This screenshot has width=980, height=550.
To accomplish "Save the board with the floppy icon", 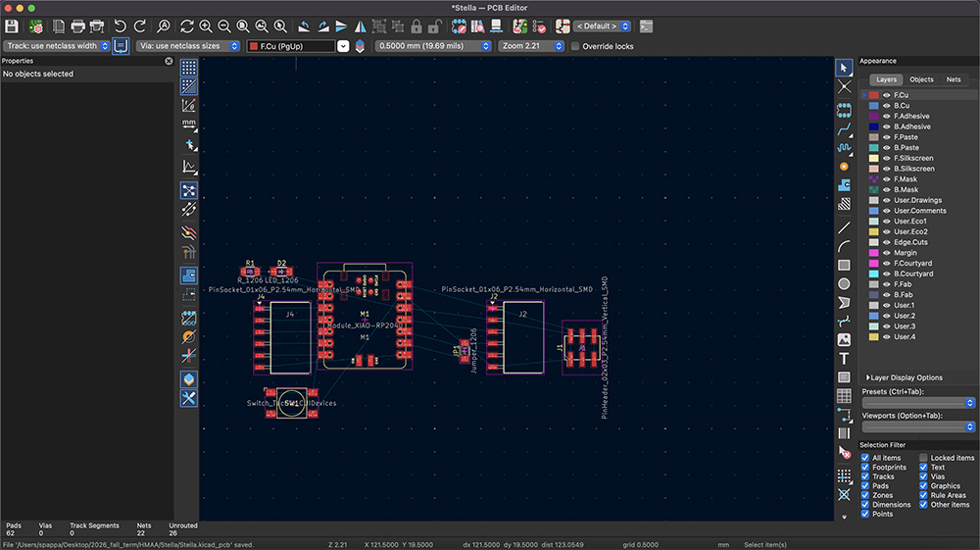I will 12,26.
